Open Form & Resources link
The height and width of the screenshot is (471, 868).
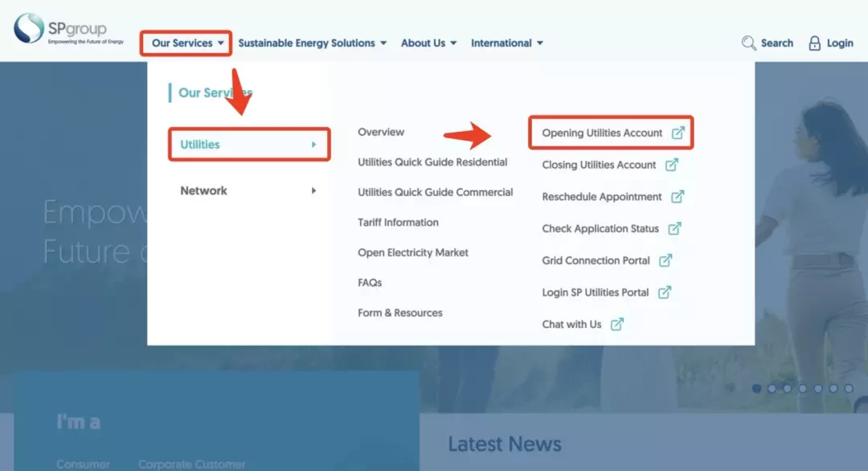coord(400,313)
